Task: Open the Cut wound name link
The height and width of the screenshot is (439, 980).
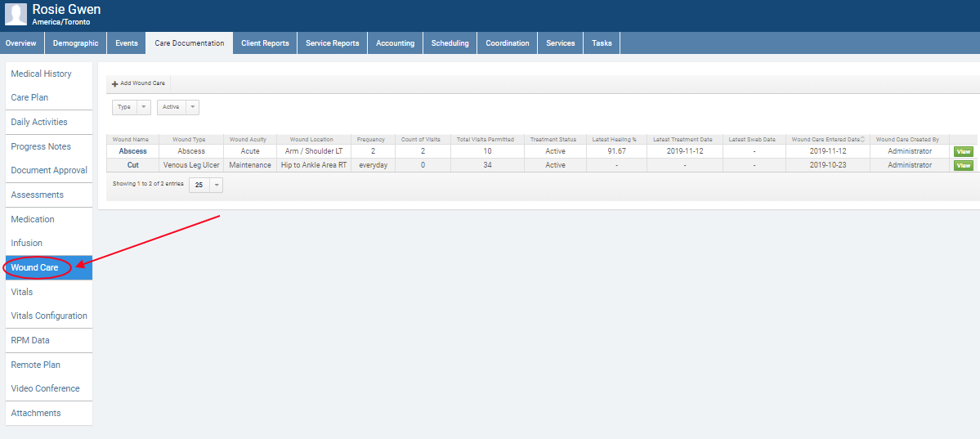Action: [x=133, y=165]
